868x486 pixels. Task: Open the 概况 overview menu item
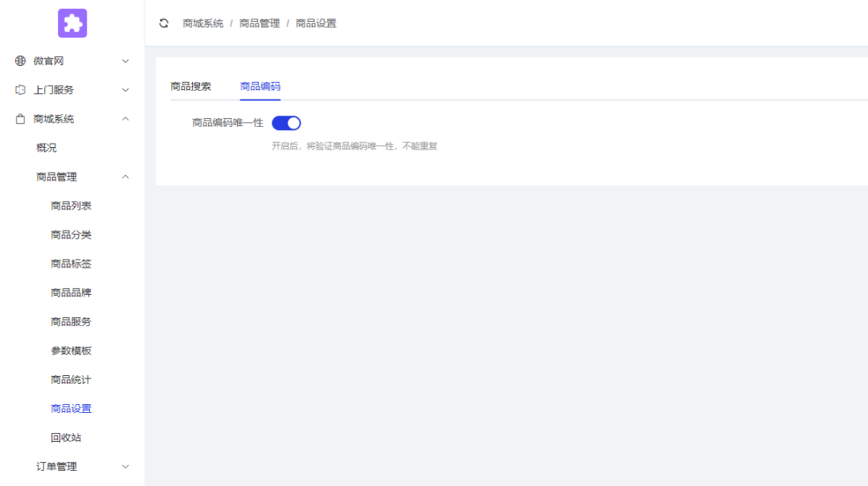click(47, 148)
